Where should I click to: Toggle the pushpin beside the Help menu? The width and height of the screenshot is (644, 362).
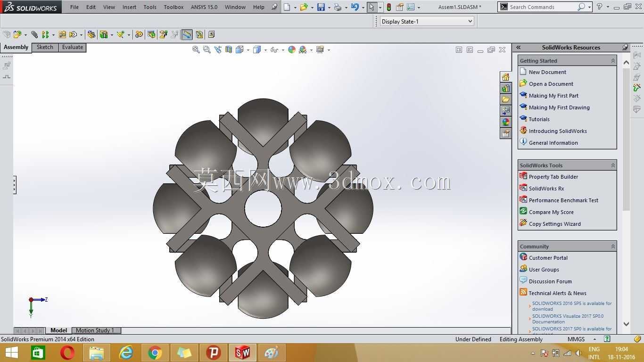pyautogui.click(x=274, y=7)
